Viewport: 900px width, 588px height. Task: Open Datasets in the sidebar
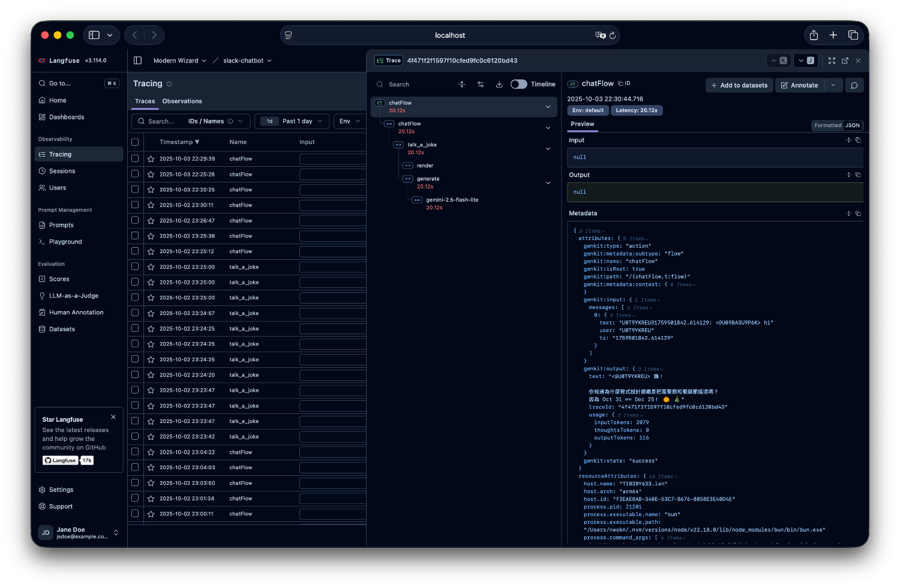point(62,329)
